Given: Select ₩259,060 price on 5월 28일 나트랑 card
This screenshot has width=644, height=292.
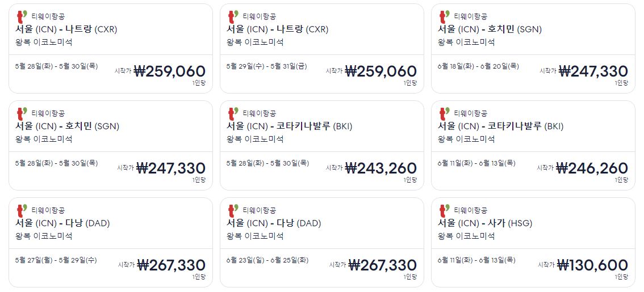Looking at the screenshot, I should tap(170, 71).
